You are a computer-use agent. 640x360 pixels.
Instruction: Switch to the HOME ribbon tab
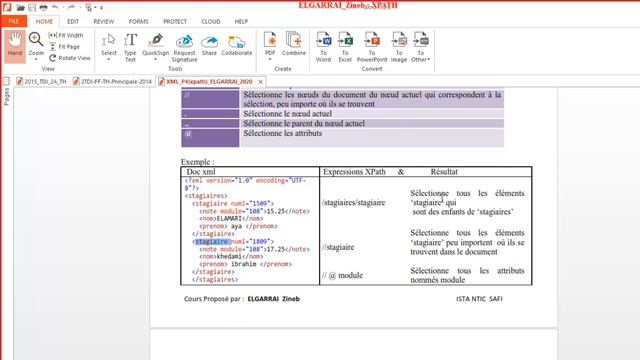click(x=44, y=21)
